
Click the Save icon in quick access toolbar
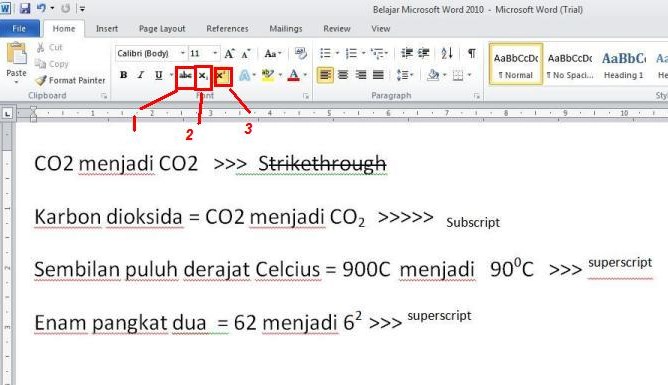click(25, 8)
